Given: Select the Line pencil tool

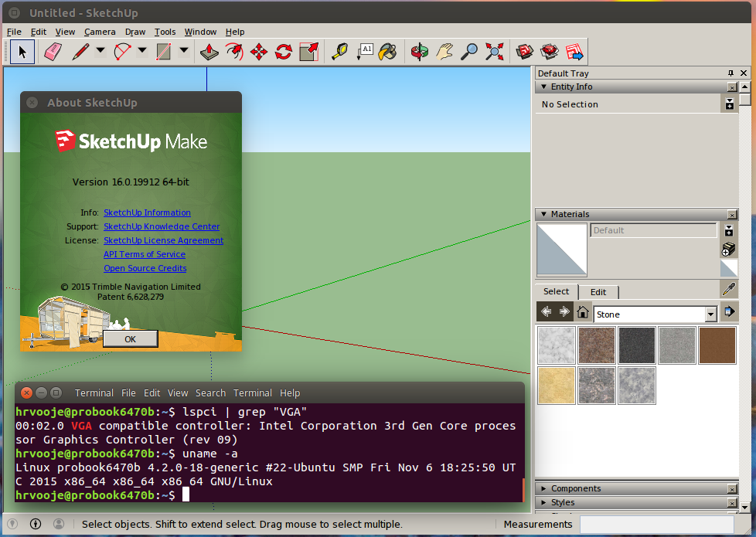Looking at the screenshot, I should (x=80, y=52).
